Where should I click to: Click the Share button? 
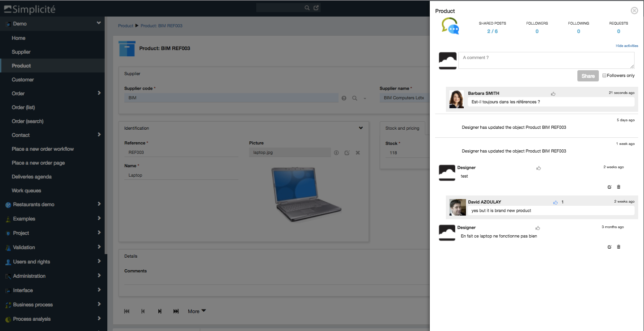588,76
